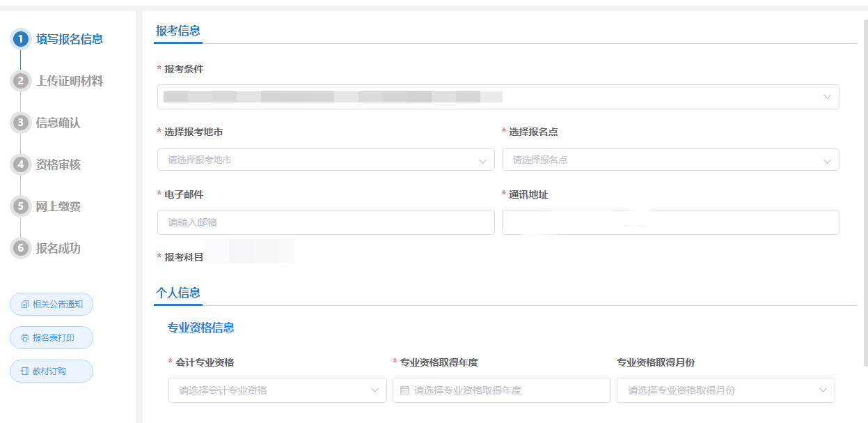This screenshot has width=868, height=423.
Task: Open the 教材订购 button
Action: coord(52,371)
